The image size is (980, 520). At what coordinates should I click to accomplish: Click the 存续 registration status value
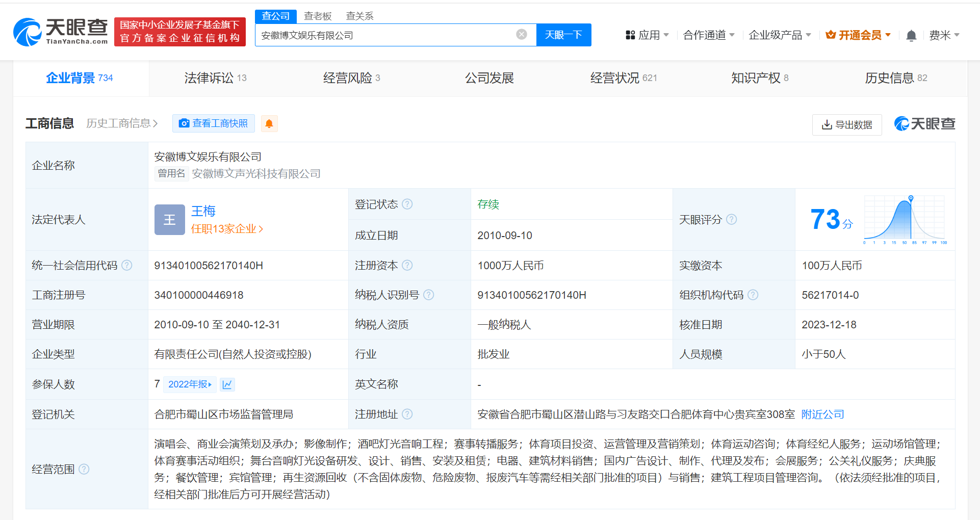tap(488, 204)
